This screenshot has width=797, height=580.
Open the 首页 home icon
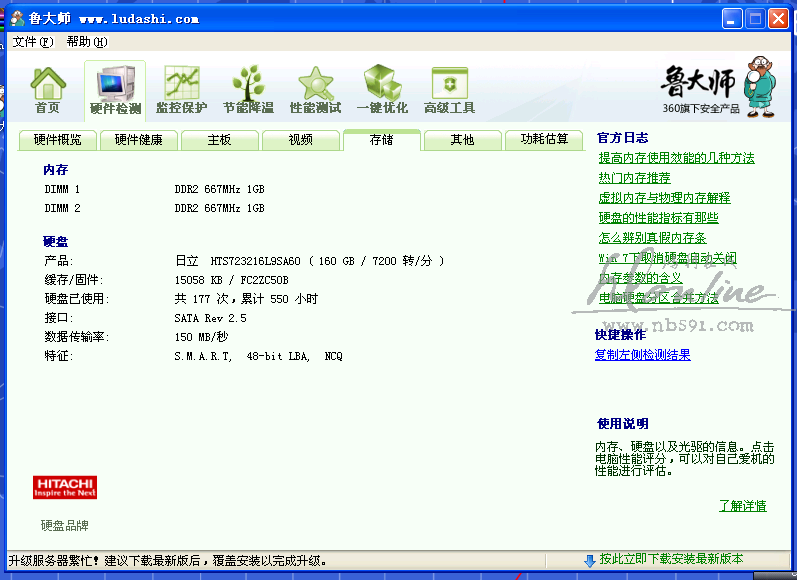click(48, 90)
